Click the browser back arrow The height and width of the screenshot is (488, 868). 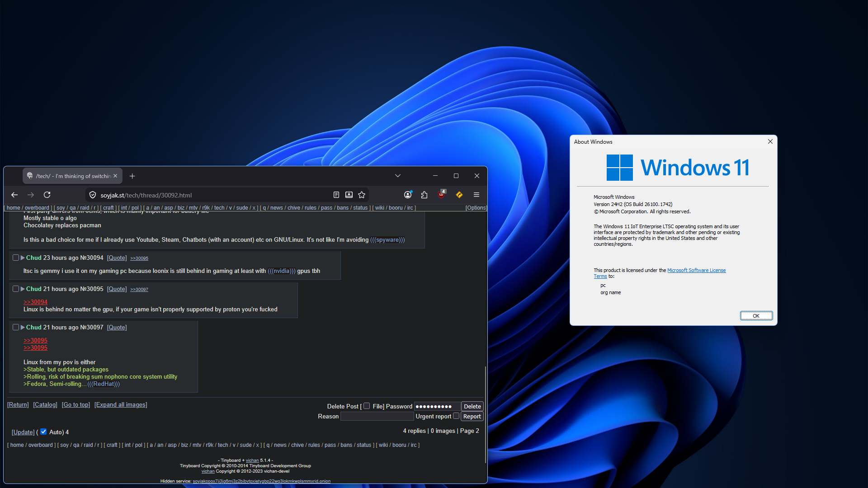pyautogui.click(x=14, y=195)
